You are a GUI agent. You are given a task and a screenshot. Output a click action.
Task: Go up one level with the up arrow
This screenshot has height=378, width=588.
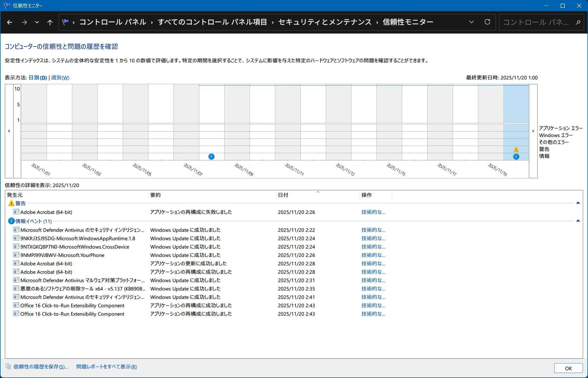pyautogui.click(x=50, y=22)
